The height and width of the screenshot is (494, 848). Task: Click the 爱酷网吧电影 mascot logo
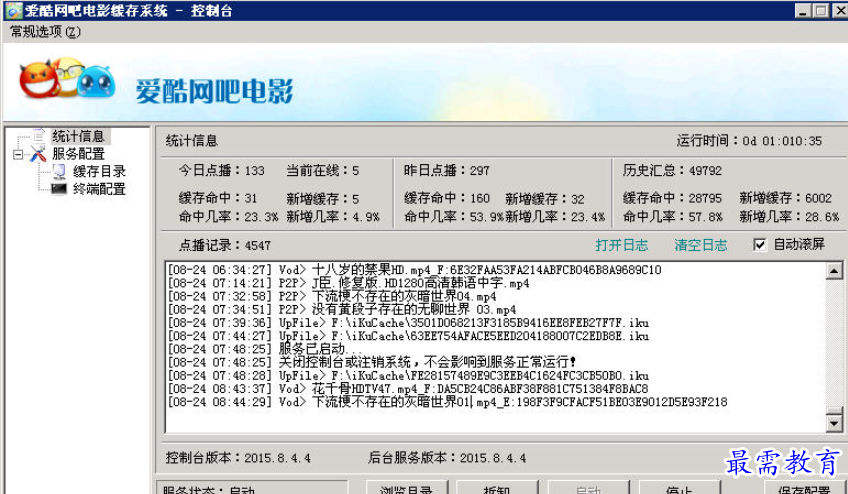(x=67, y=78)
